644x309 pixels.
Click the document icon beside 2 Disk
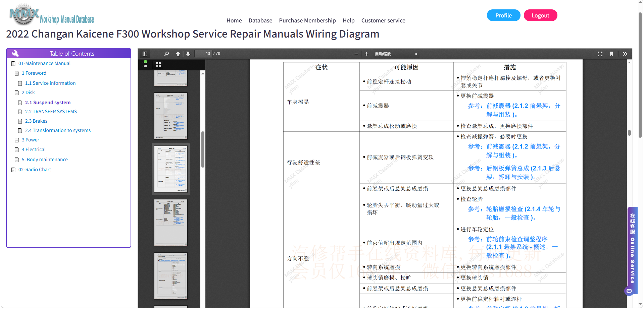tap(17, 93)
